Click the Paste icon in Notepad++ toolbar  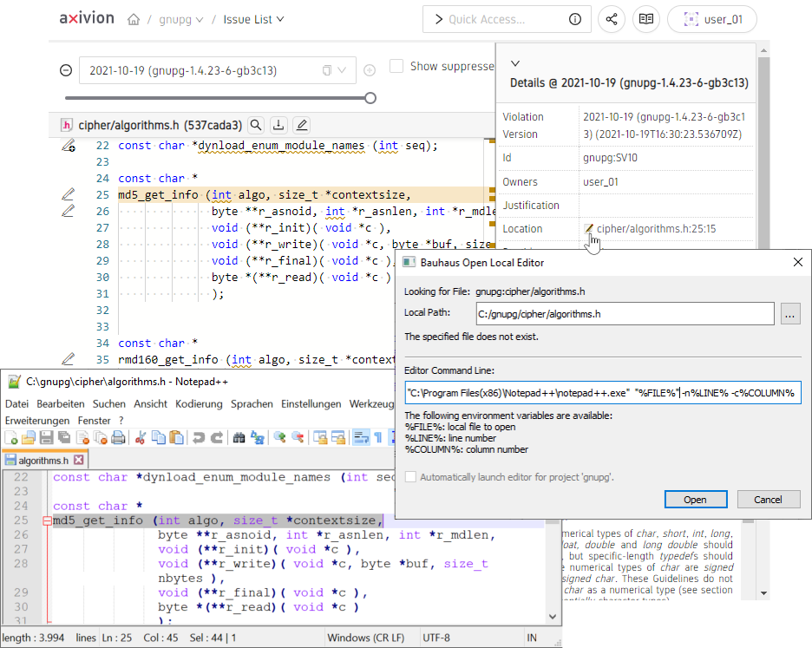coord(177,438)
